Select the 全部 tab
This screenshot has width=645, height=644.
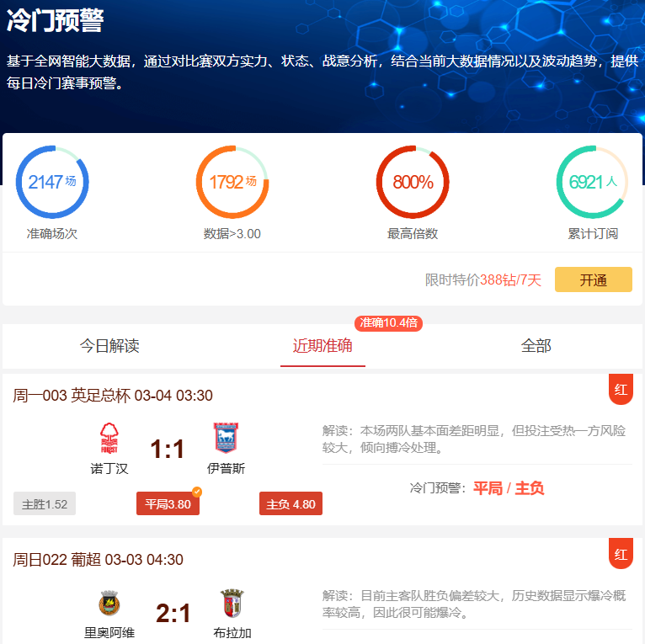tap(536, 346)
